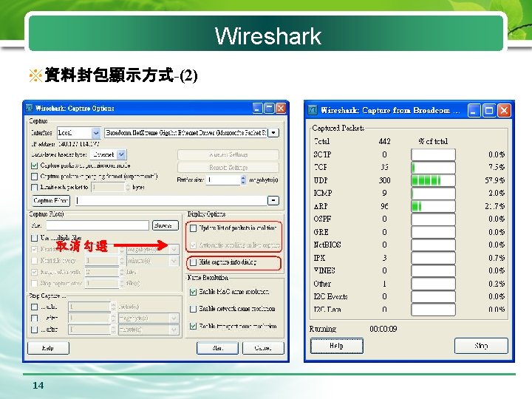Click Cancel in the Capture Options dialog
The image size is (532, 399).
263,348
